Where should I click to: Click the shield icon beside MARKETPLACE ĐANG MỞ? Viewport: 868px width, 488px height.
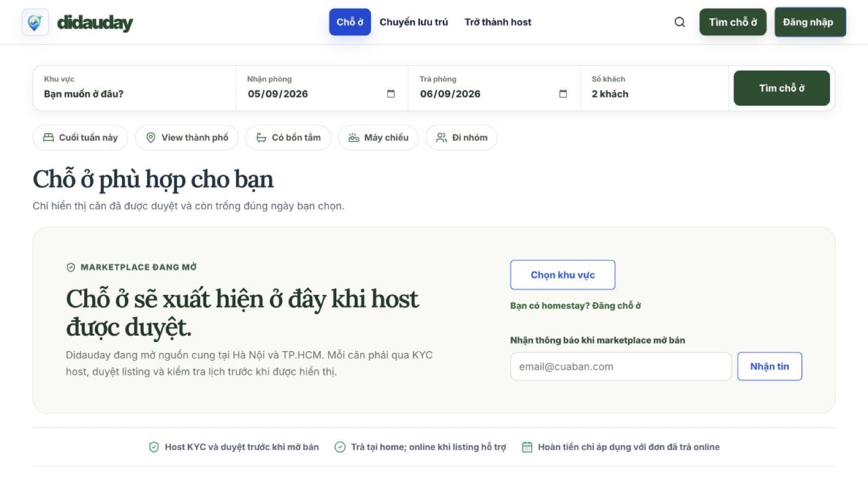point(71,267)
